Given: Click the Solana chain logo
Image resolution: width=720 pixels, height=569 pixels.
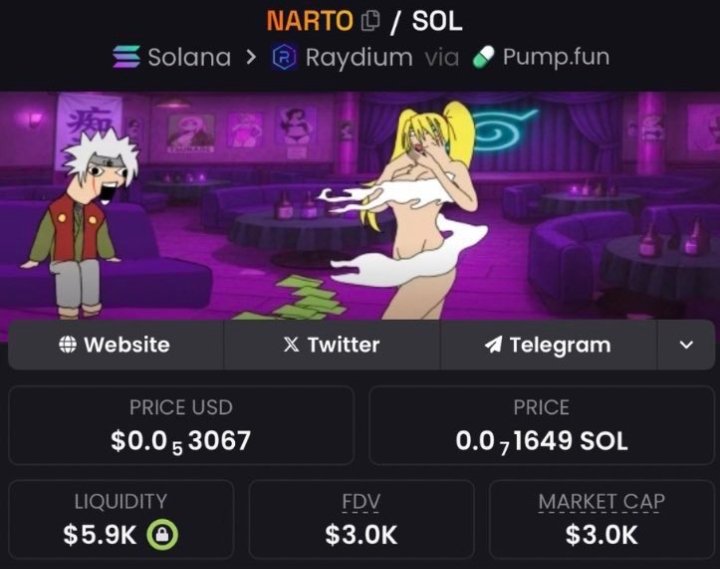Looking at the screenshot, I should [127, 57].
